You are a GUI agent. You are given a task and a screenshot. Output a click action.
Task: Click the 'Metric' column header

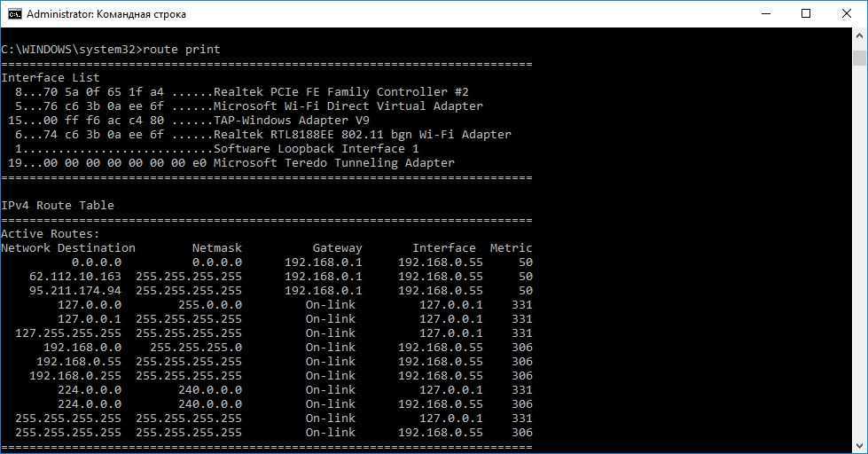tap(511, 248)
